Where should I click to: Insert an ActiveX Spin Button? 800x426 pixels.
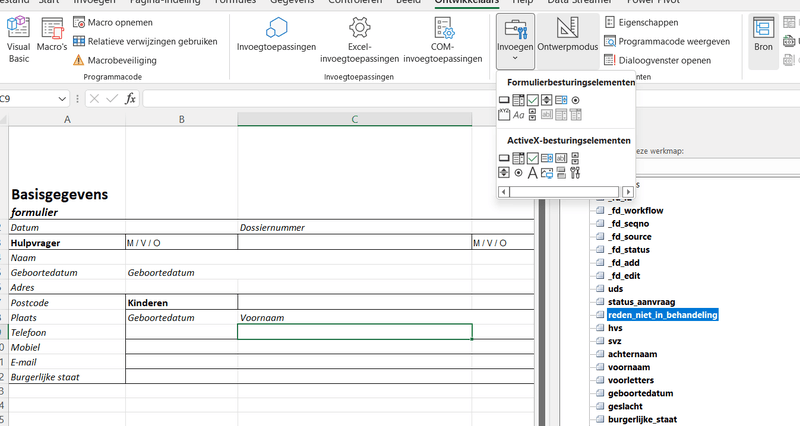click(x=504, y=173)
